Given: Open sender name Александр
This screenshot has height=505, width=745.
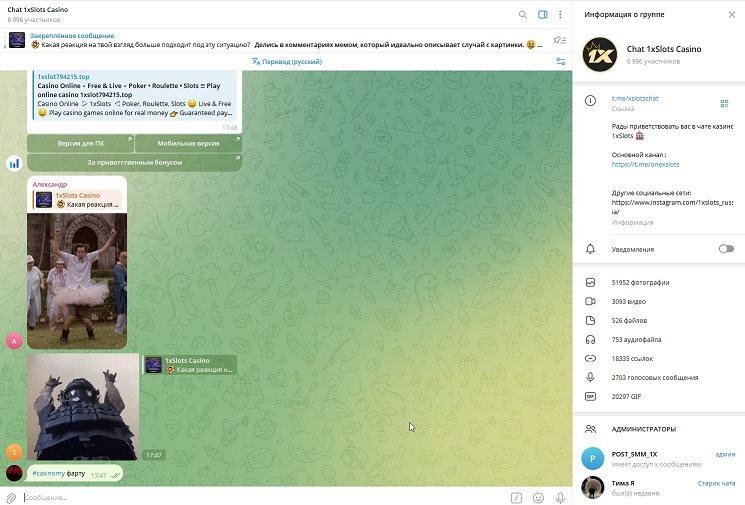Looking at the screenshot, I should point(49,184).
